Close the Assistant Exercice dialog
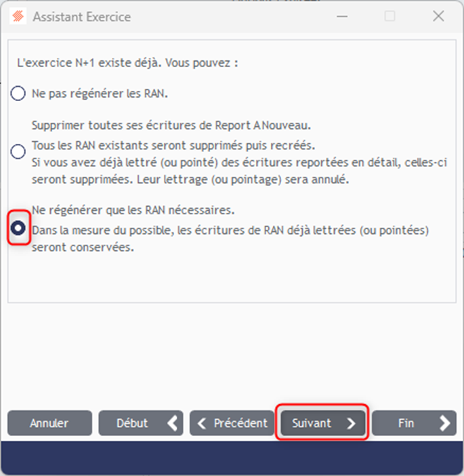Viewport: 464px width, 476px height. [438, 16]
